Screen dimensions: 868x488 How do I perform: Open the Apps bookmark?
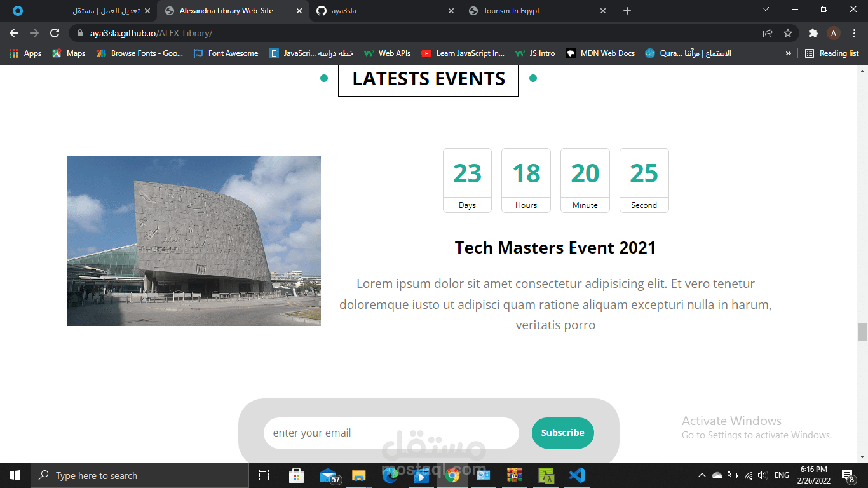(25, 53)
